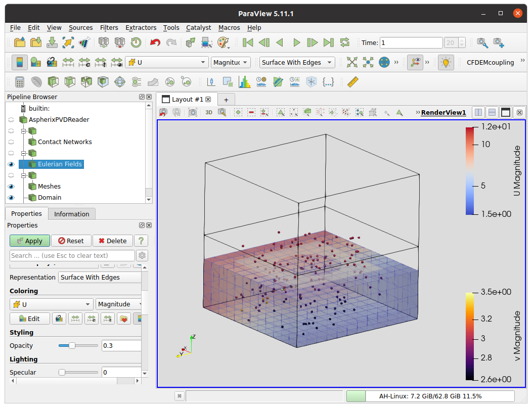Image resolution: width=532 pixels, height=408 pixels.
Task: Select the Ruler tool
Action: (x=353, y=82)
